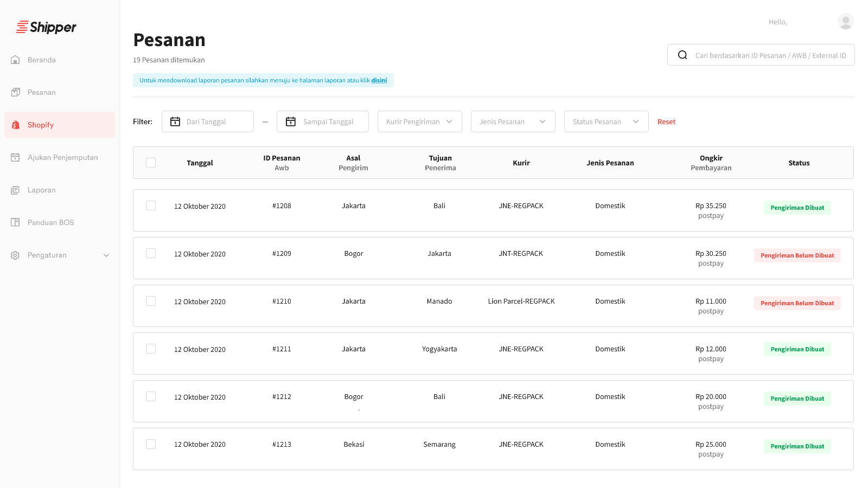Click Pengiriman Dibuat status for #1213

pos(797,446)
